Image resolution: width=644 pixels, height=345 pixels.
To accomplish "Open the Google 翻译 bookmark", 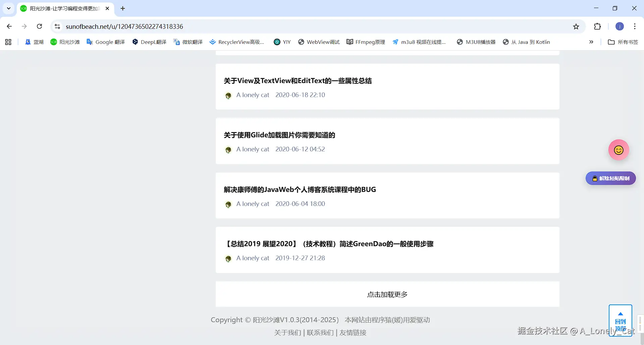I will (x=106, y=42).
